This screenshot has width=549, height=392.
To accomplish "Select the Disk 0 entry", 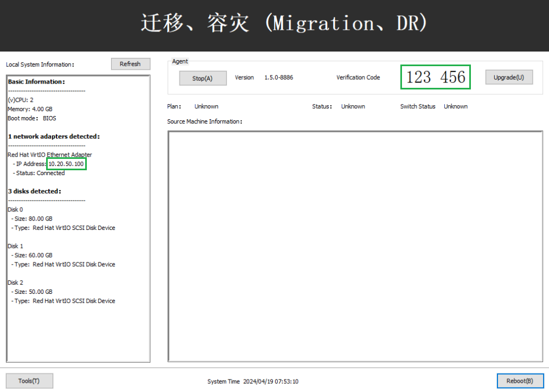I will pos(15,209).
